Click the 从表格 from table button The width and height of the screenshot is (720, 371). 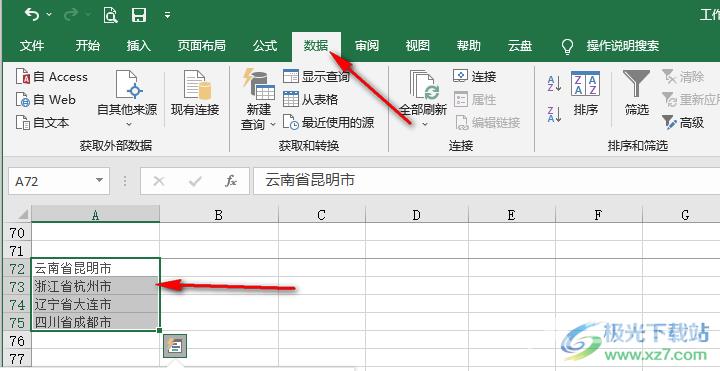click(x=310, y=100)
